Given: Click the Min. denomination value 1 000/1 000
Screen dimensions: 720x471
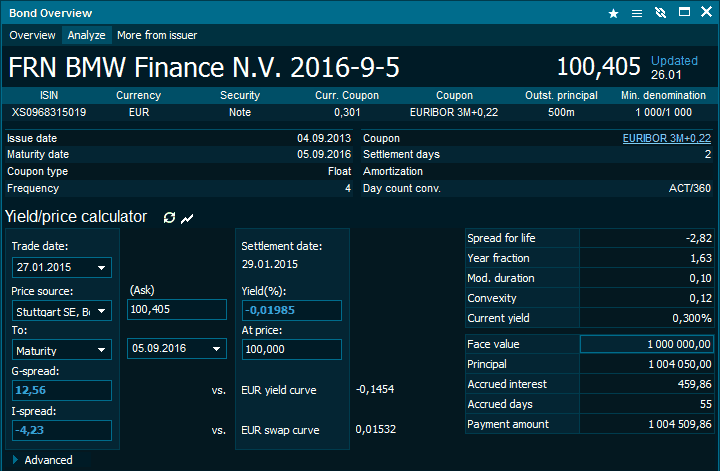Looking at the screenshot, I should click(664, 112).
